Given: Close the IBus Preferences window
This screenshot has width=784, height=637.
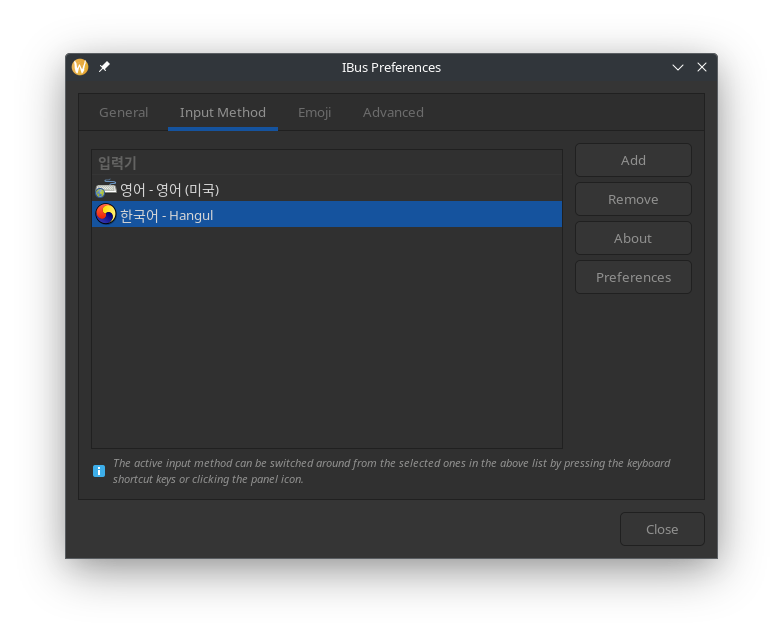Looking at the screenshot, I should (702, 67).
